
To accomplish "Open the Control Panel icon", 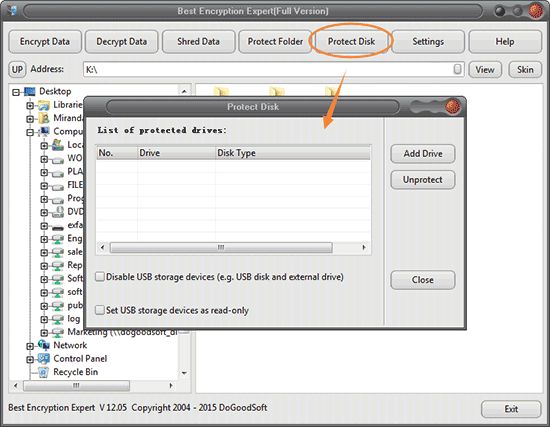I will coord(44,359).
